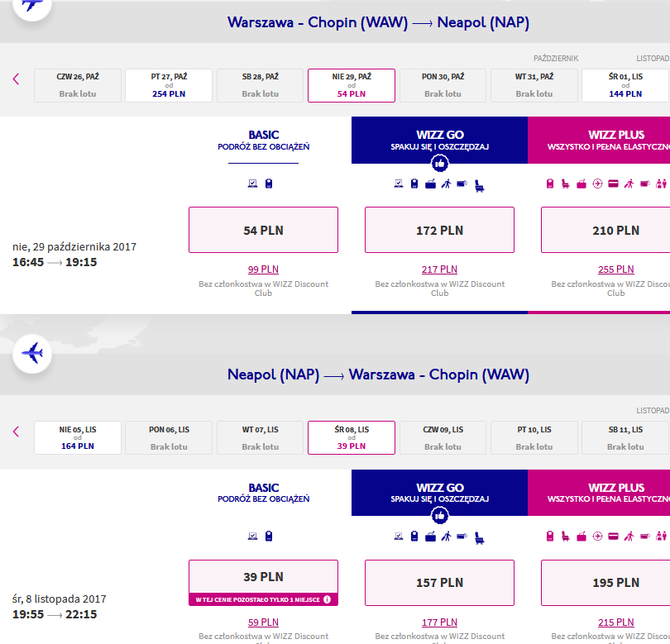Click the return WIZZ GO priority boarding icon

[x=446, y=537]
